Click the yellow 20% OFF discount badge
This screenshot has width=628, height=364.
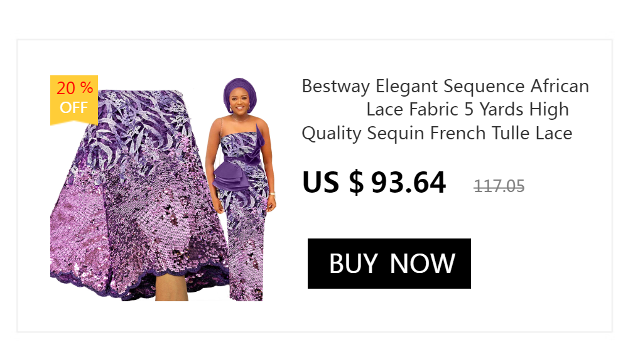tap(74, 100)
